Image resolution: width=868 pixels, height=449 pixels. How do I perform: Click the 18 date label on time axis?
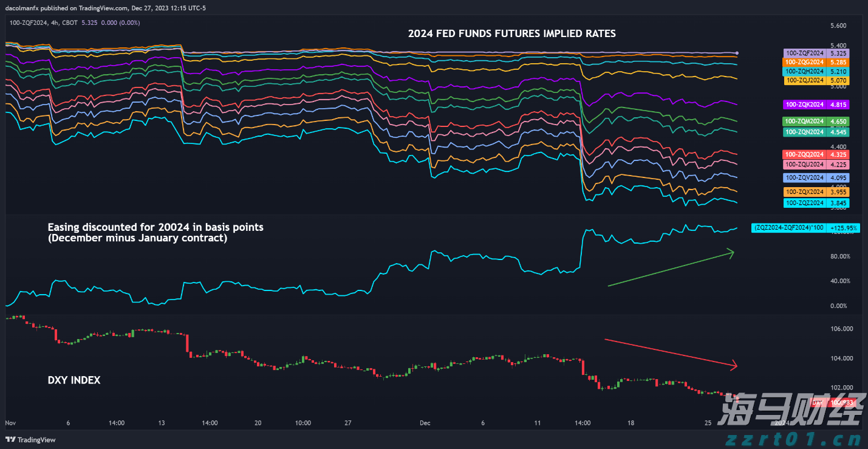(631, 422)
